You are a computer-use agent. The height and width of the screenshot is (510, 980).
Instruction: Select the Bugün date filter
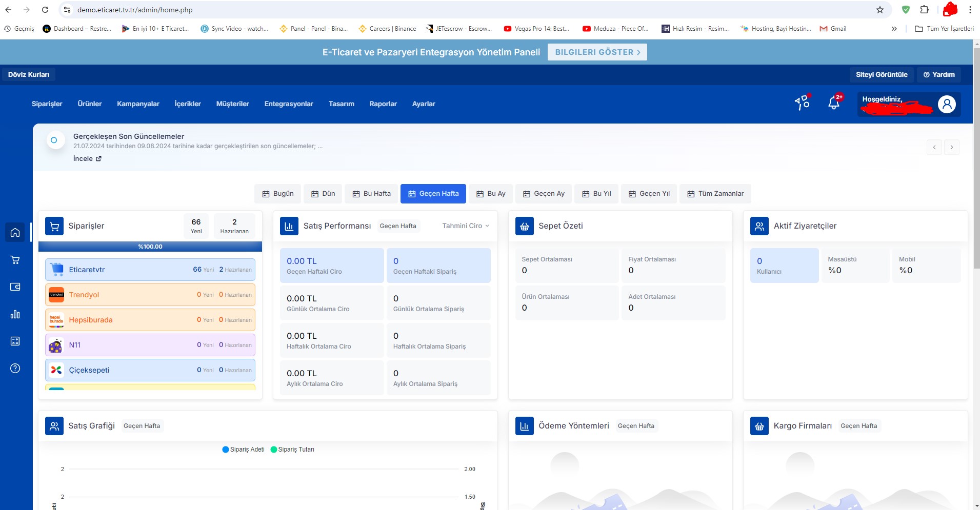277,194
